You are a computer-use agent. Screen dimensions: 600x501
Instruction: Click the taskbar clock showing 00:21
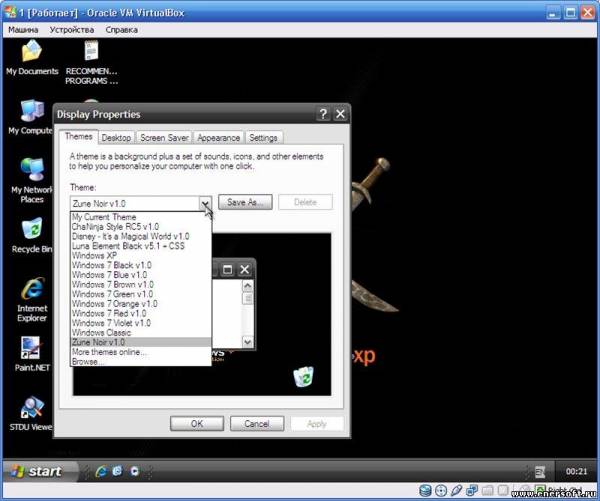[x=576, y=472]
